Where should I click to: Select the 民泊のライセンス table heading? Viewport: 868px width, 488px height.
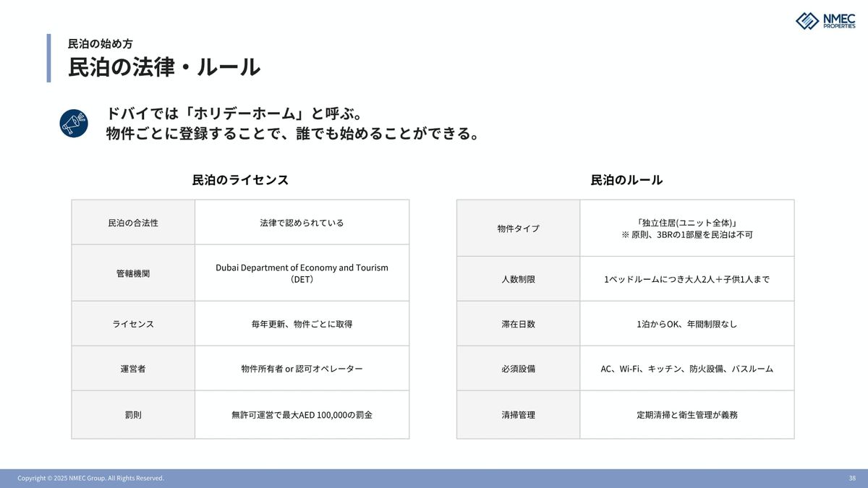[x=240, y=180]
